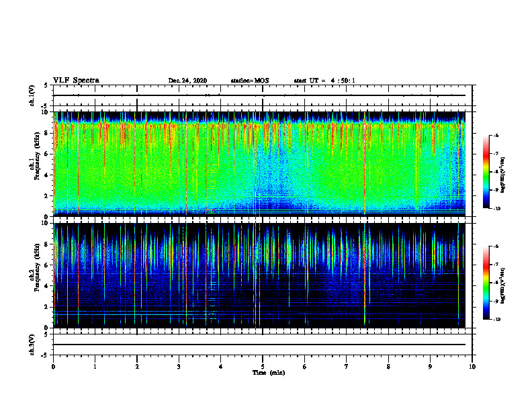The height and width of the screenshot is (411, 532).
Task: Click the "ch.3(V)" waveform axis label
Action: click(32, 345)
